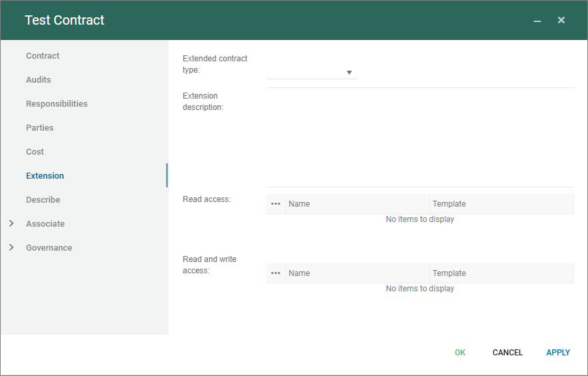Open the Read access table ellipsis menu
588x376 pixels.
(x=275, y=204)
